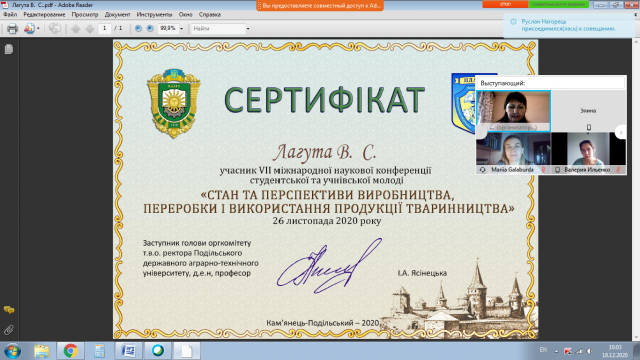Click the Найти search input field
This screenshot has height=360, width=640.
coord(218,29)
